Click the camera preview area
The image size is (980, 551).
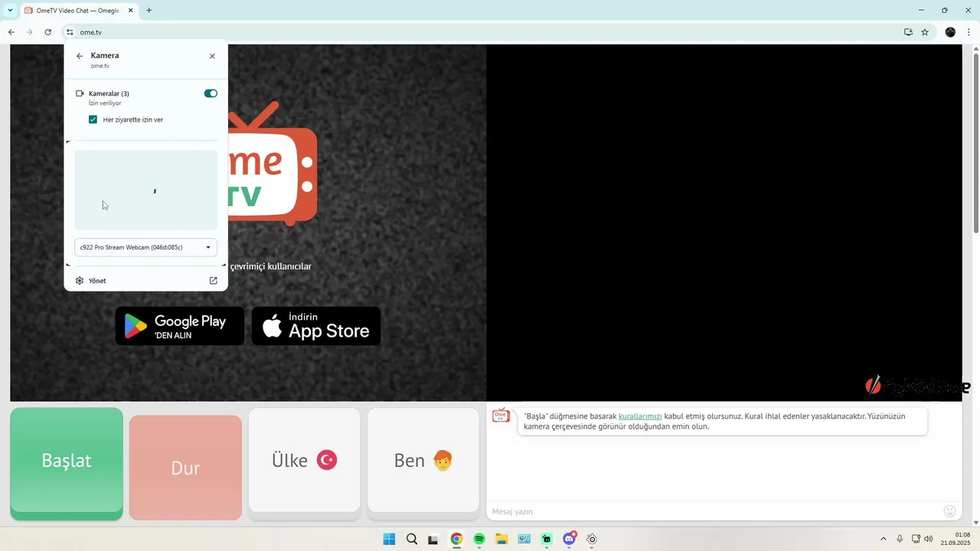145,190
